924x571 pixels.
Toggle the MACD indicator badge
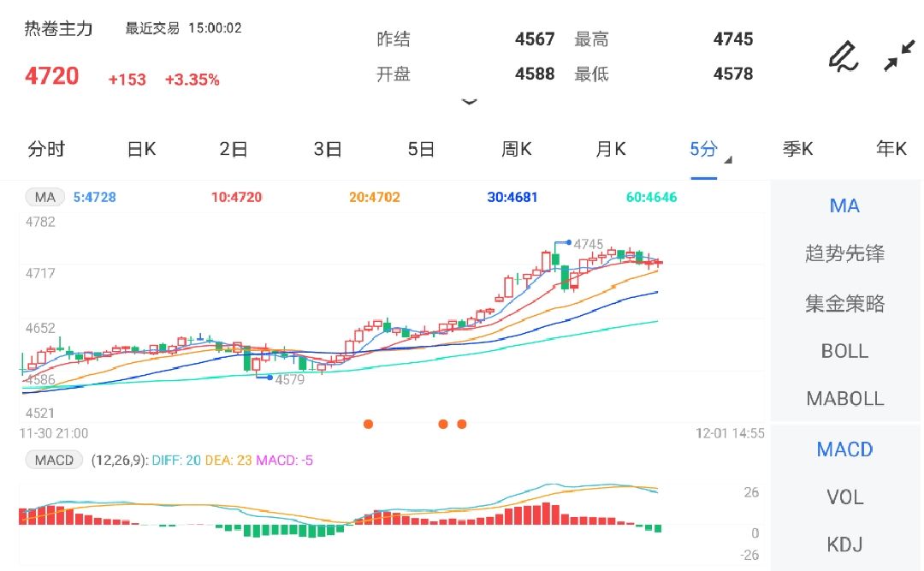[x=53, y=460]
